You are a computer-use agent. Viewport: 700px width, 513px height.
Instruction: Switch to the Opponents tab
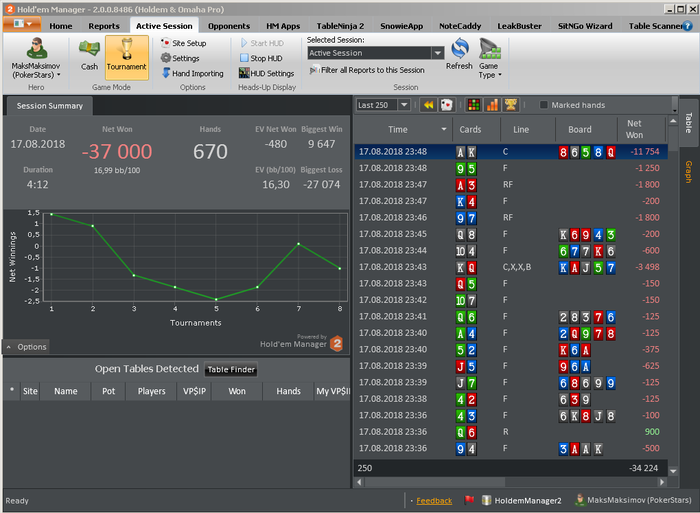click(x=229, y=26)
